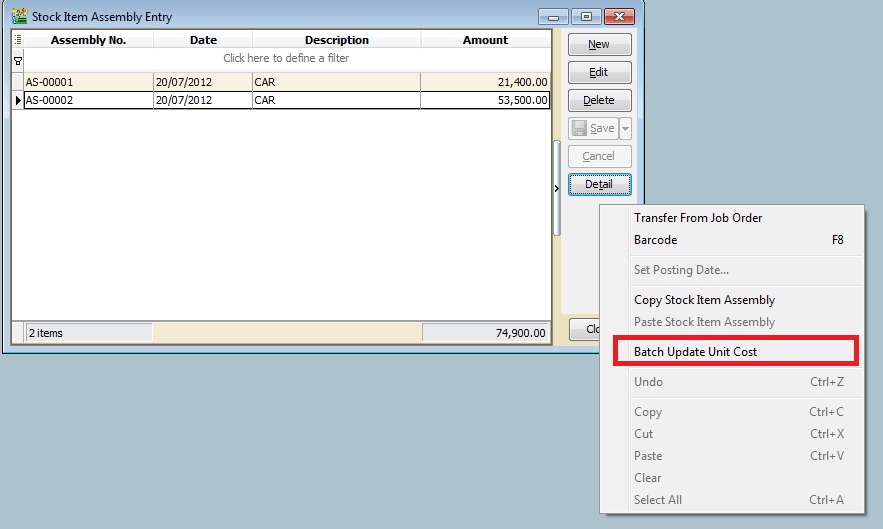Screen dimensions: 883x529
Task: Select Transfer From Job Order
Action: pyautogui.click(x=698, y=218)
